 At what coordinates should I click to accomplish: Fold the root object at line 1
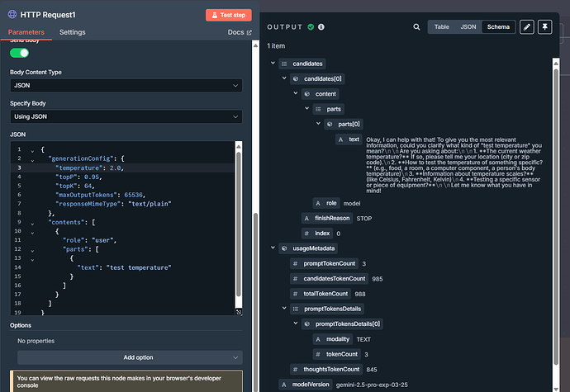tap(32, 151)
